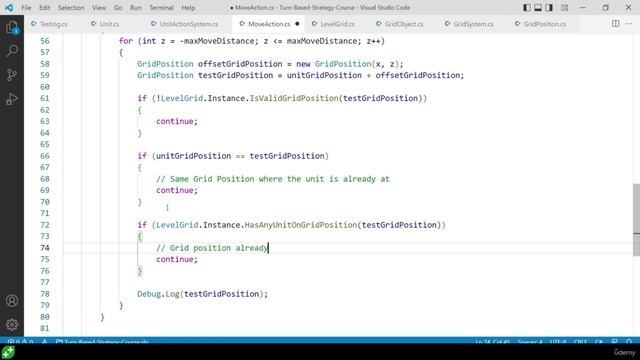Image resolution: width=640 pixels, height=360 pixels.
Task: Open the Customize Layout icon
Action: pos(564,7)
